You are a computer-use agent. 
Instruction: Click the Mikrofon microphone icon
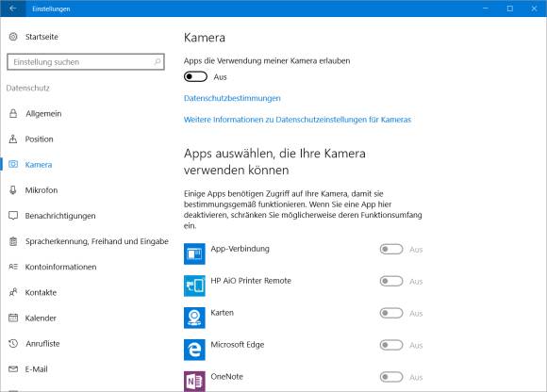point(13,190)
